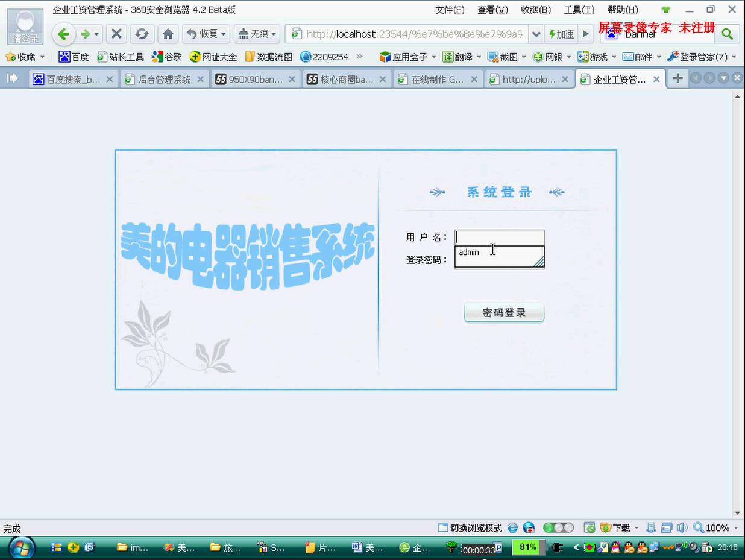Click the 密码登录 login button

504,313
